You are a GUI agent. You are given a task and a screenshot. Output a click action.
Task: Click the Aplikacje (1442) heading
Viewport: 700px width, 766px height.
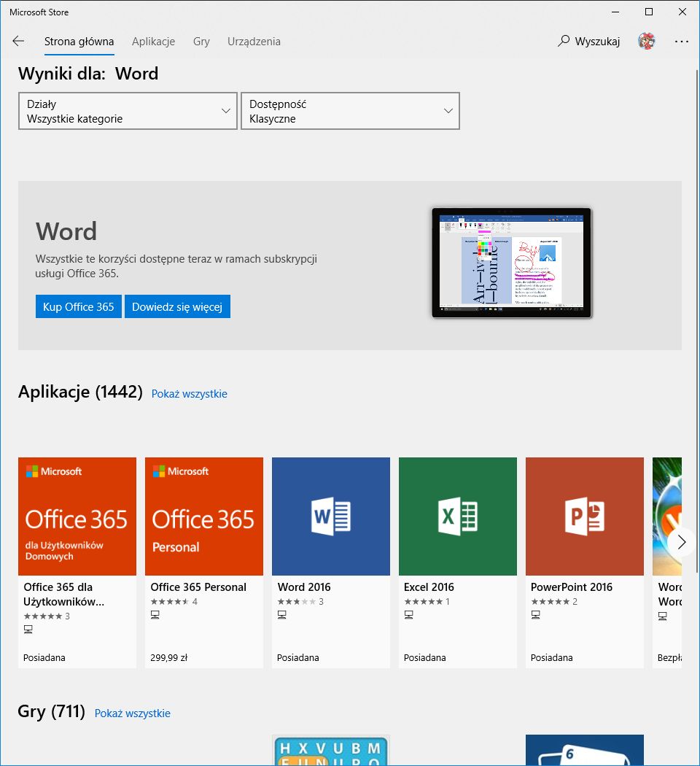pyautogui.click(x=80, y=392)
